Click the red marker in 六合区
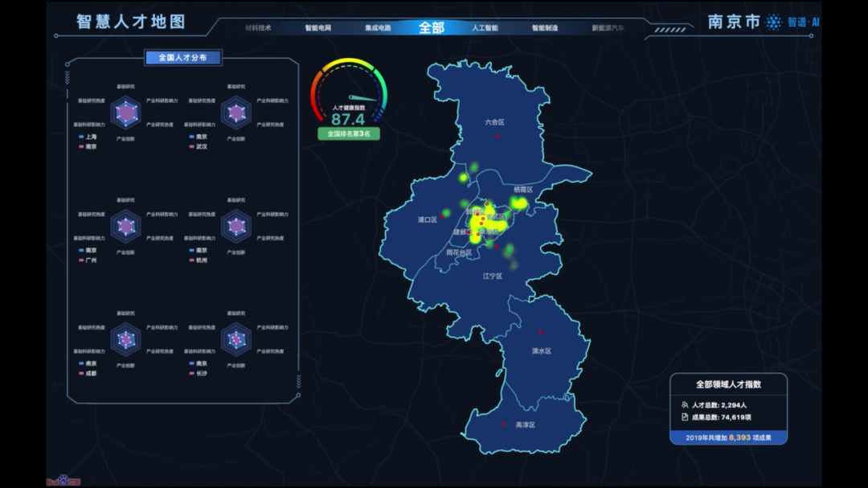Viewport: 868px width, 488px height. coord(497,136)
